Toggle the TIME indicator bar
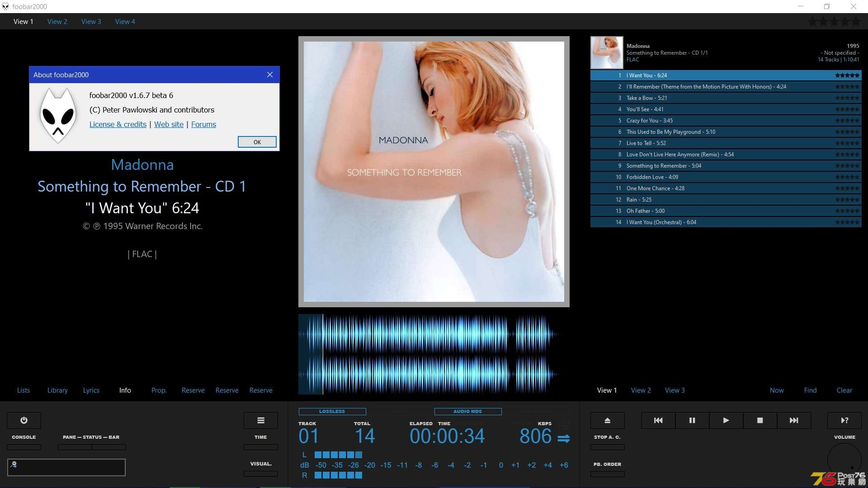This screenshot has width=868, height=488. (x=261, y=447)
